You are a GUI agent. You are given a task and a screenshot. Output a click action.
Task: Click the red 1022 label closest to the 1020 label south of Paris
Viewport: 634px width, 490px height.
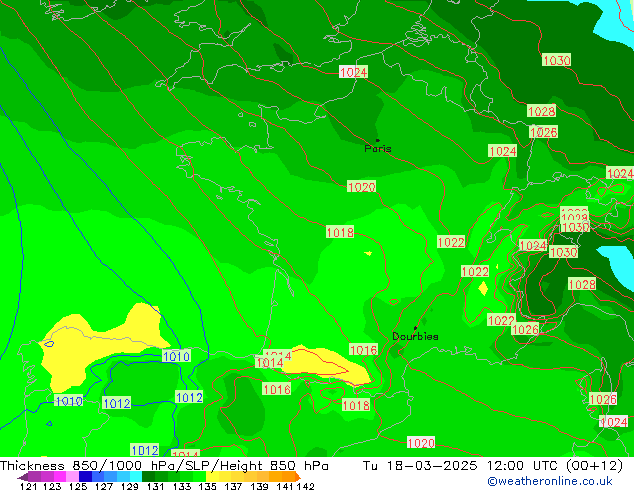pyautogui.click(x=451, y=242)
